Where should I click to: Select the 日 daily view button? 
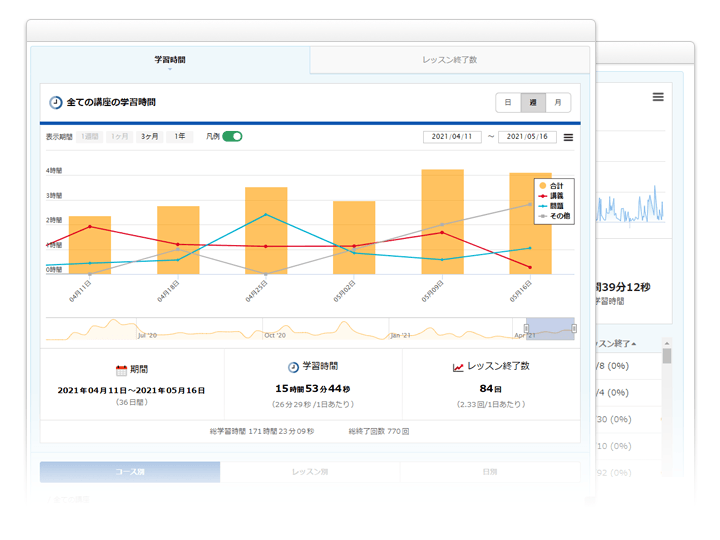[508, 102]
